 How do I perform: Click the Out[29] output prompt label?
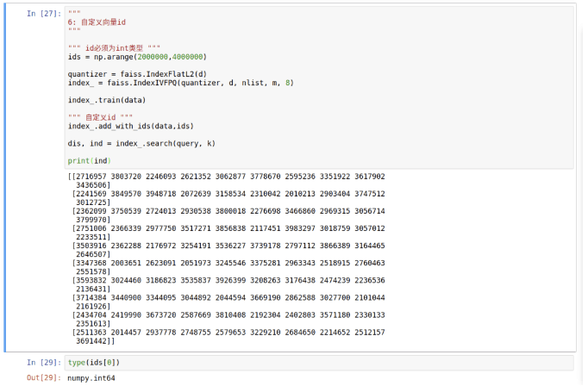[x=44, y=377]
